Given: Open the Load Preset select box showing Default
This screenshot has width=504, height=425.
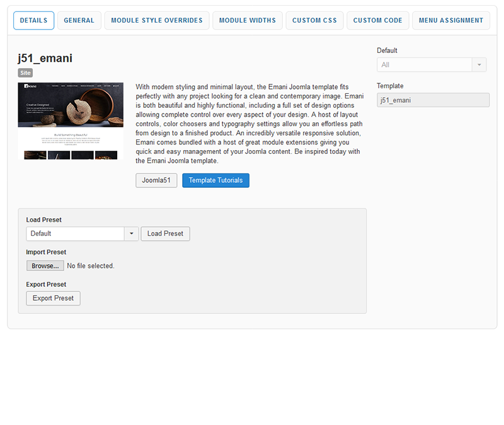Looking at the screenshot, I should 76,233.
